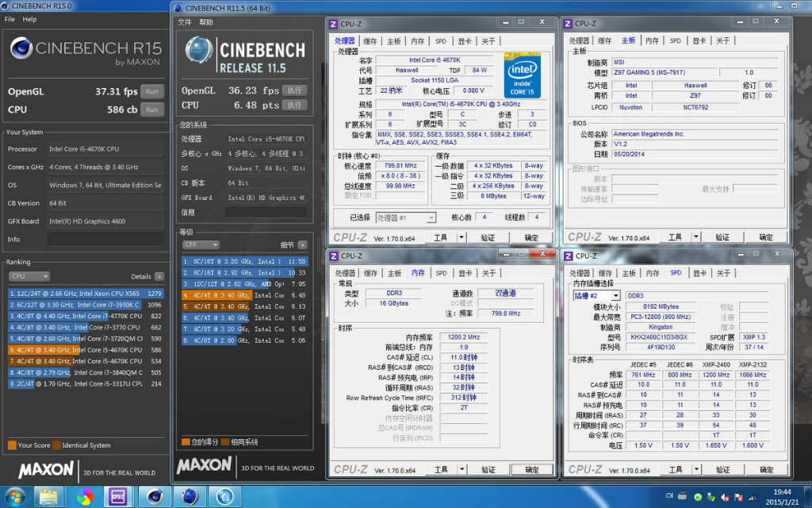Open the 帮助 menu in Cinebench R11.5
Viewport: 812px width, 508px height.
click(x=206, y=22)
